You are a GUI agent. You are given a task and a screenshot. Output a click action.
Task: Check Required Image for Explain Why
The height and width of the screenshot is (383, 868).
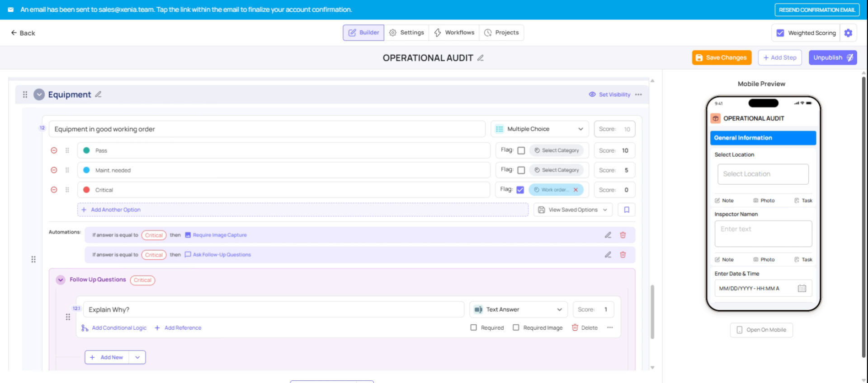pos(516,327)
